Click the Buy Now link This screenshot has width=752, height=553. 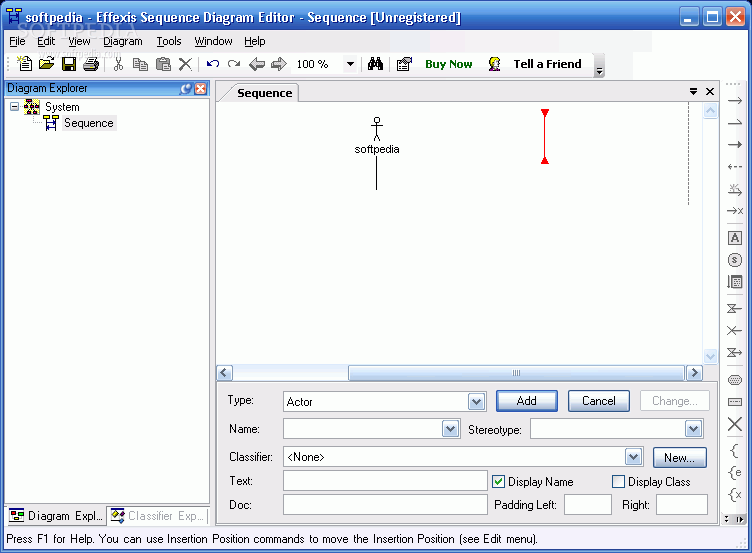448,64
